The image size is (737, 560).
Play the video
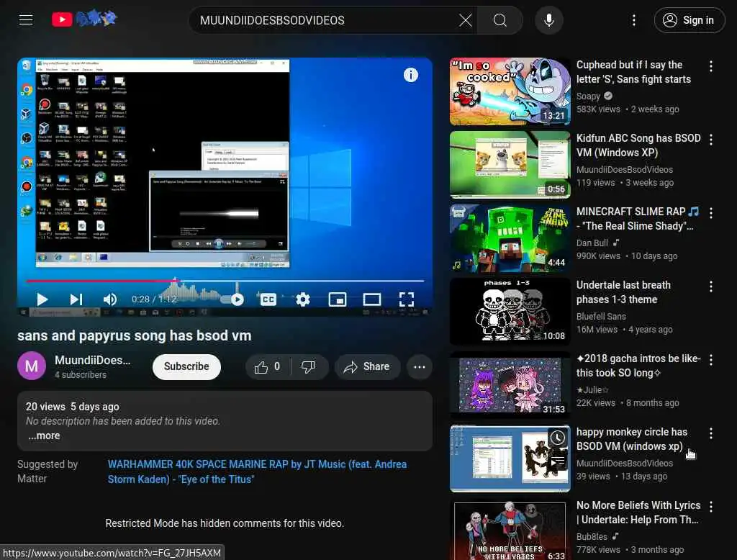coord(42,299)
